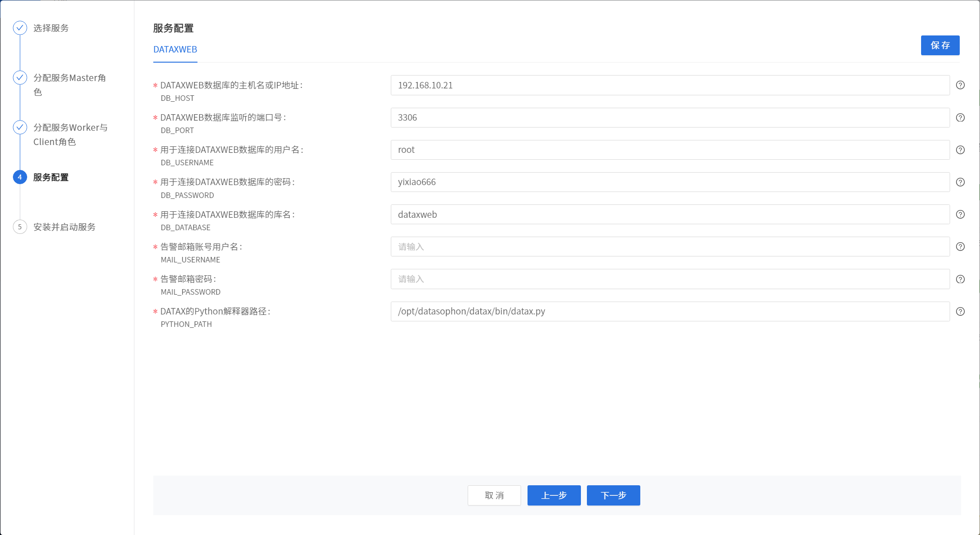Click help icon next to DB_PORT field
This screenshot has width=980, height=535.
click(x=960, y=117)
